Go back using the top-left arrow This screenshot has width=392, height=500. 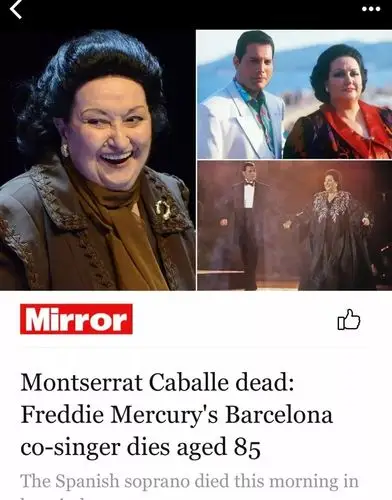15,9
